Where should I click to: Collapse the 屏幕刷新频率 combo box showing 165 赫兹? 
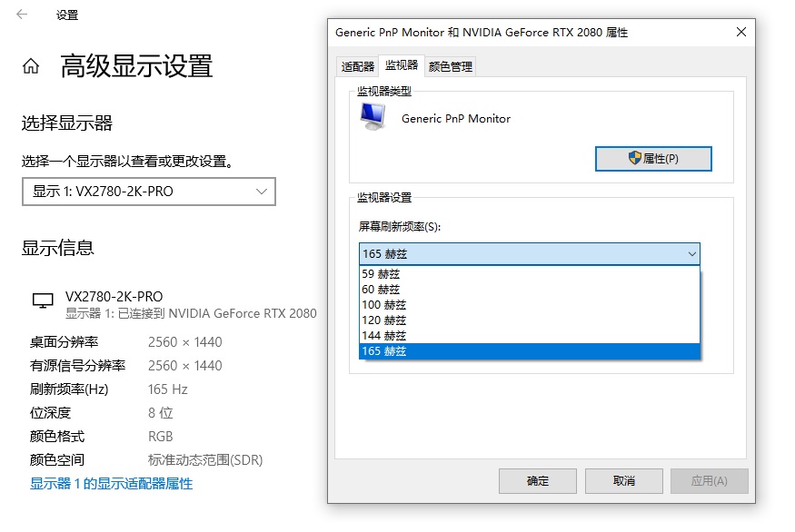(x=530, y=254)
